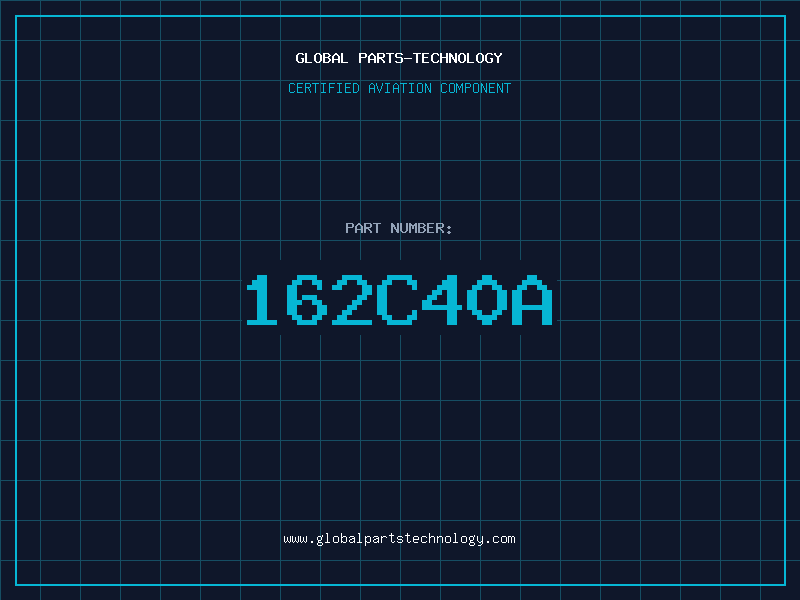The height and width of the screenshot is (600, 800).
Task: Click the PART NUMBER: label
Action: pyautogui.click(x=398, y=228)
